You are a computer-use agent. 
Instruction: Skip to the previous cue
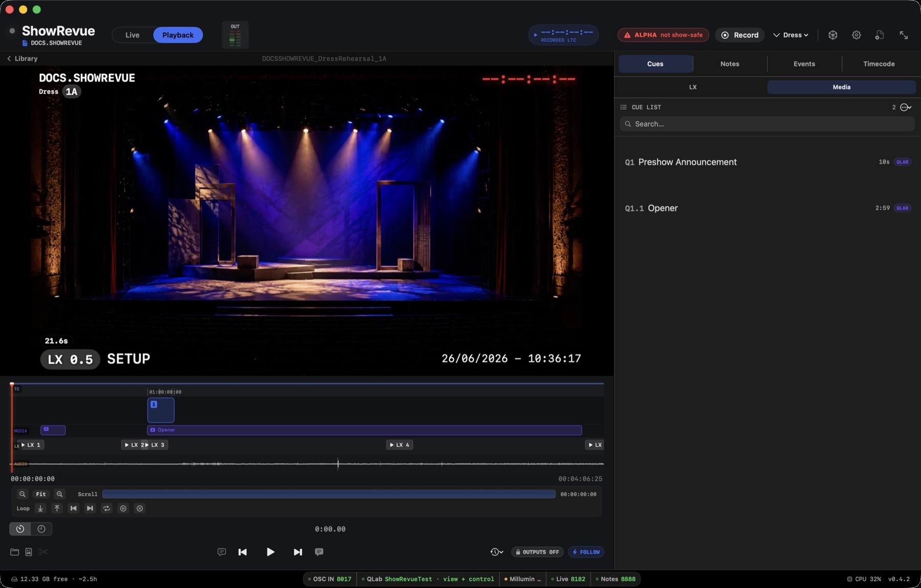coord(243,552)
